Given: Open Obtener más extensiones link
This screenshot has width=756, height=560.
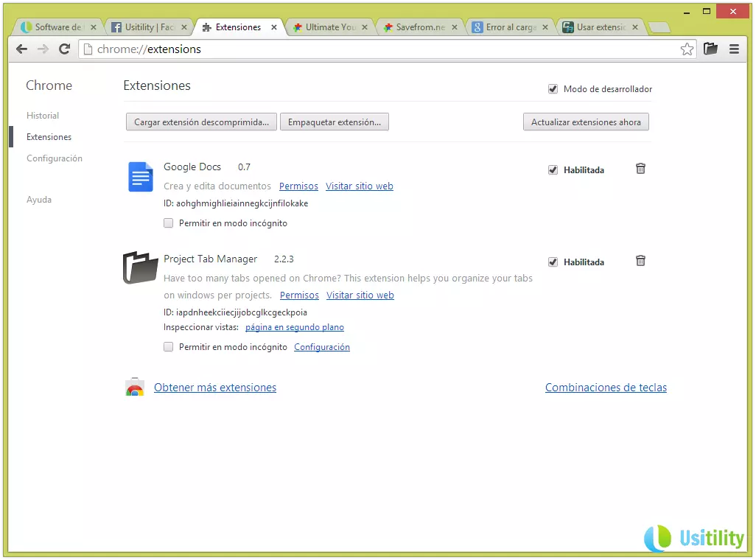Looking at the screenshot, I should click(x=215, y=388).
